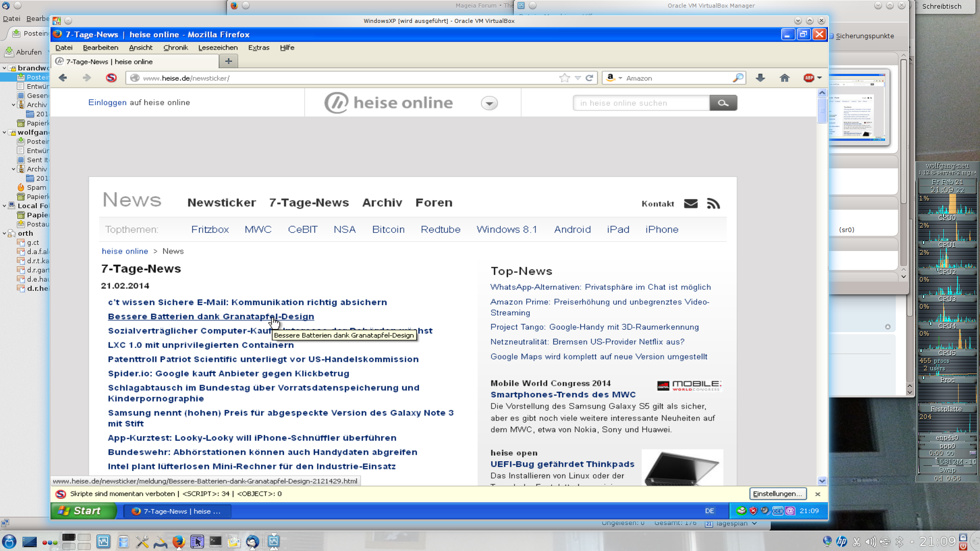
Task: Open the Lesezeichen menu
Action: click(218, 47)
